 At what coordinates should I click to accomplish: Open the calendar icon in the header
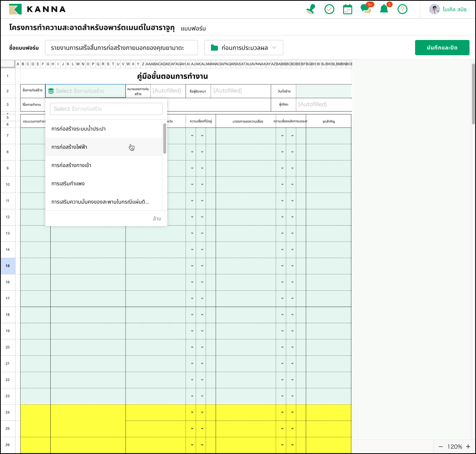(x=347, y=9)
